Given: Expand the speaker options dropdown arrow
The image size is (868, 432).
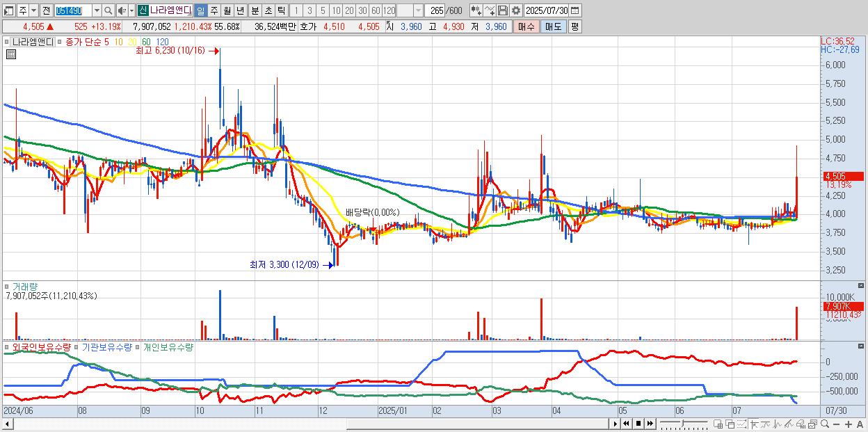Looking at the screenshot, I should [131, 11].
